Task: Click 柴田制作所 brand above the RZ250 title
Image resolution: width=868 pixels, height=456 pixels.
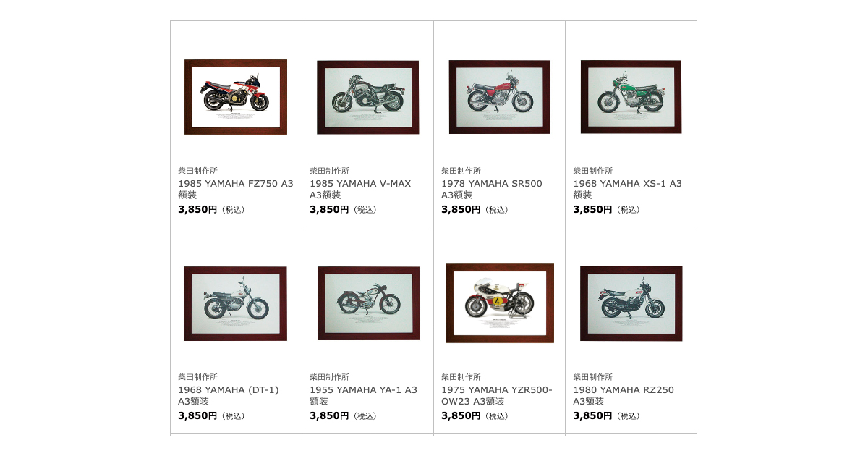Action: coord(592,377)
